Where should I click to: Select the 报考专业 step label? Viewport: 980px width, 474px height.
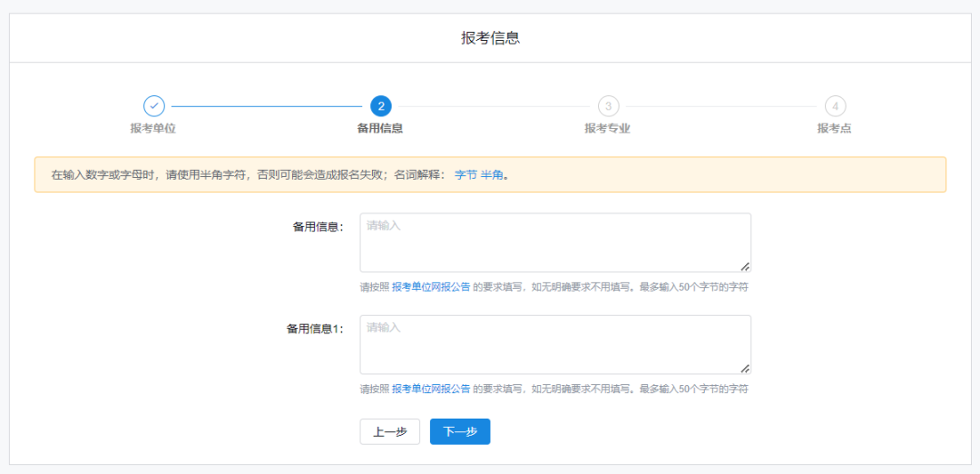point(607,128)
